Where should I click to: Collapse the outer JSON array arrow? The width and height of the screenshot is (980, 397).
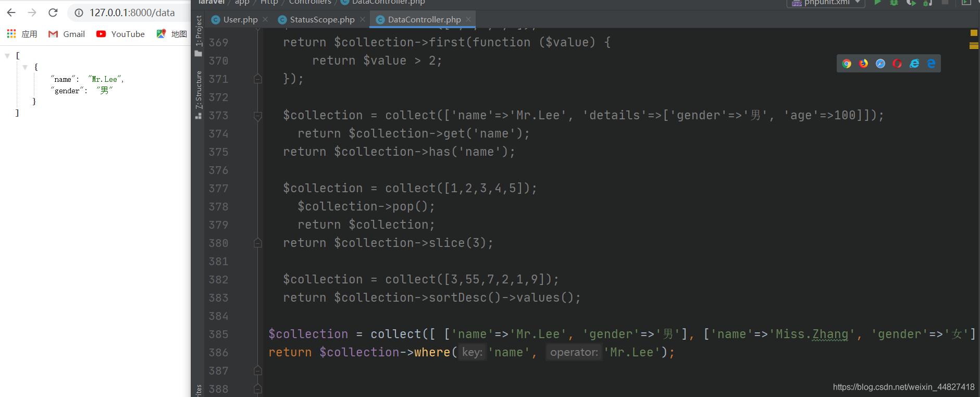tap(7, 55)
